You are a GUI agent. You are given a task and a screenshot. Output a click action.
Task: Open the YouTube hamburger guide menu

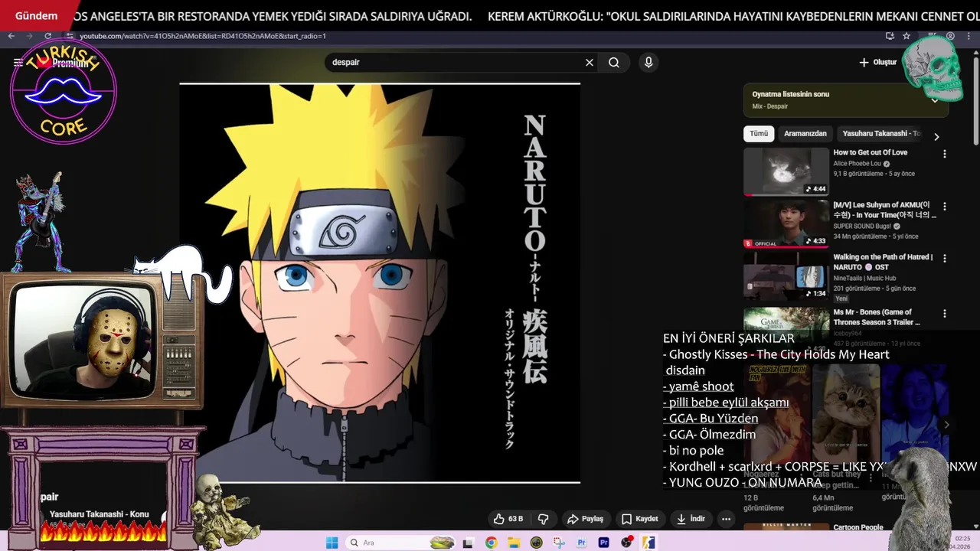click(18, 63)
